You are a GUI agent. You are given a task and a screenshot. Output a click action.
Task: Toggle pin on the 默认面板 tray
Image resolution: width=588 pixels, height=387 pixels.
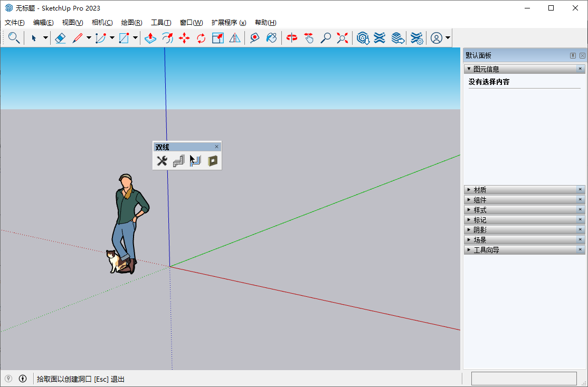pos(573,55)
